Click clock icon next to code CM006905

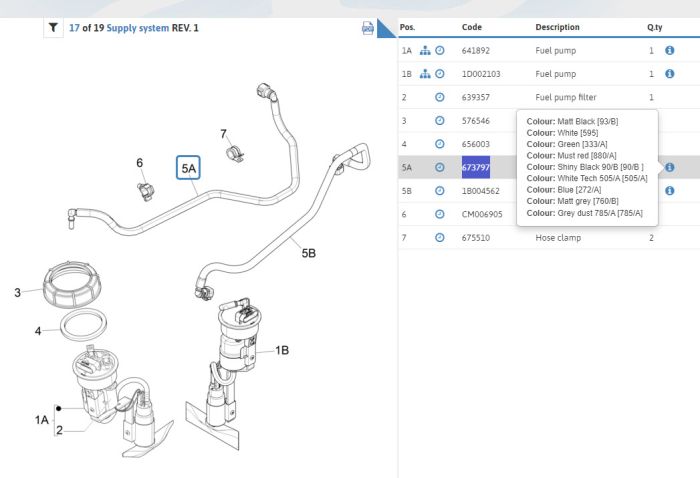click(439, 214)
